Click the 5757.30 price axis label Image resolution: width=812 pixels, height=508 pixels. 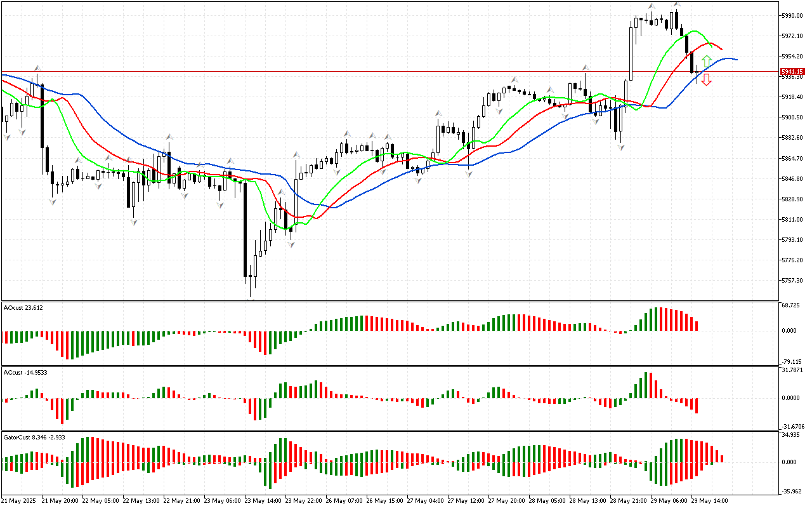point(794,280)
